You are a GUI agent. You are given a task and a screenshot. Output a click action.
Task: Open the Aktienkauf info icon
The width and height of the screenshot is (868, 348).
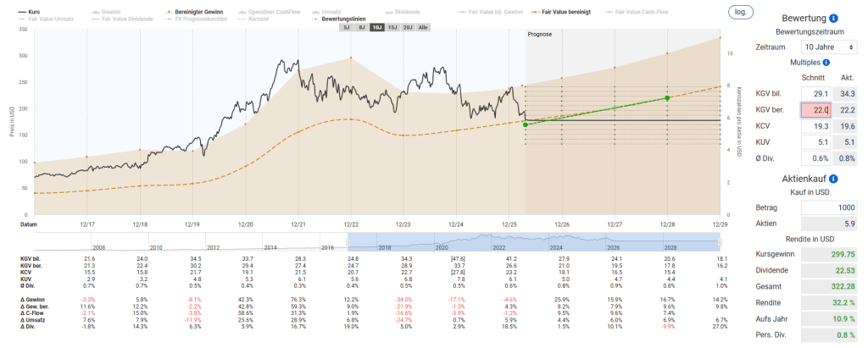[x=835, y=180]
